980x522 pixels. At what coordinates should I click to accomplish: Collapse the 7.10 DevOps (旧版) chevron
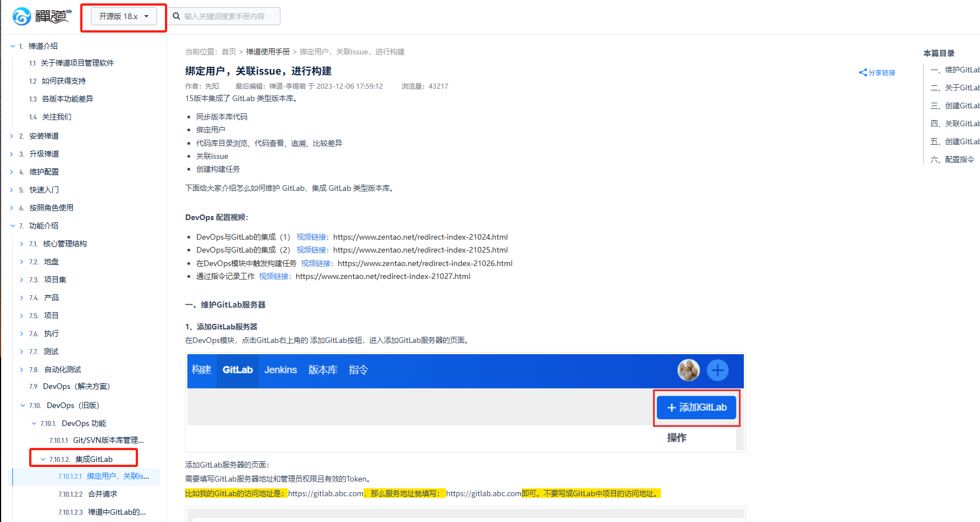[x=22, y=405]
